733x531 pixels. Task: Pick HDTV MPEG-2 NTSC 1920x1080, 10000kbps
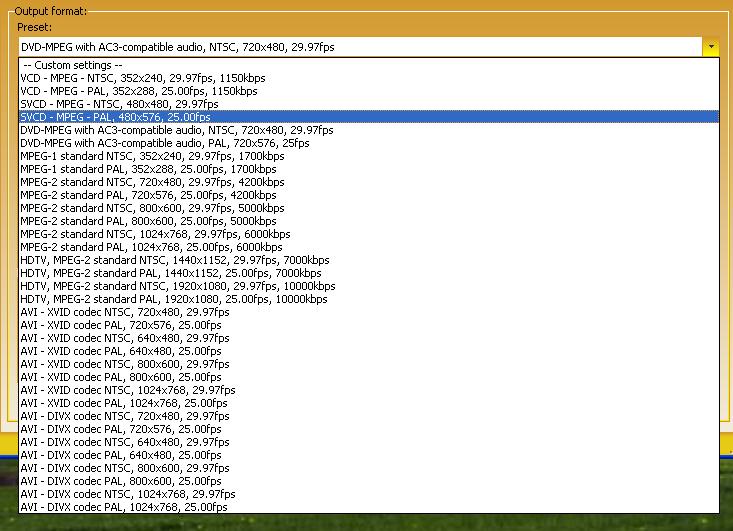[x=369, y=286]
